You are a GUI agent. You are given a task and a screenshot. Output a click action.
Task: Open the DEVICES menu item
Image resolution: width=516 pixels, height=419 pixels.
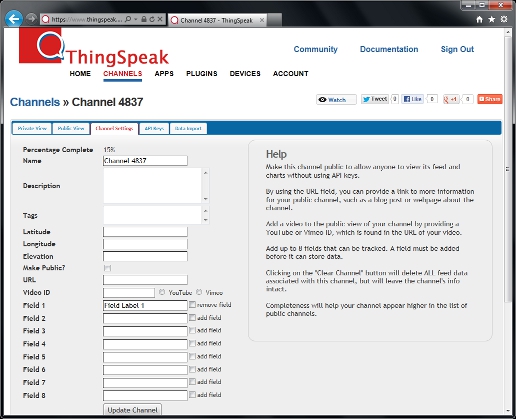coord(245,74)
